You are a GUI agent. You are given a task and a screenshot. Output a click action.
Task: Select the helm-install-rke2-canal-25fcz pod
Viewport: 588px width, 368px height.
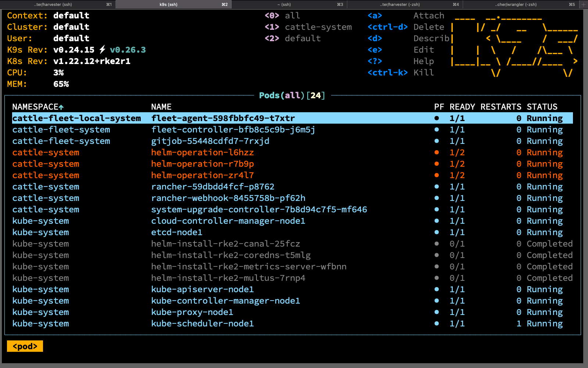226,244
